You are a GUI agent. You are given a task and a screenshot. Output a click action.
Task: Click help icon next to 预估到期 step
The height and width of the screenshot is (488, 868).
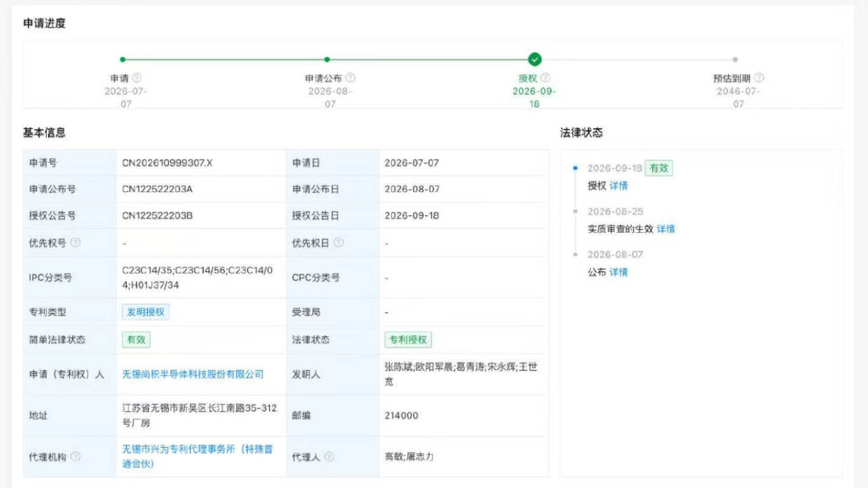tap(759, 78)
